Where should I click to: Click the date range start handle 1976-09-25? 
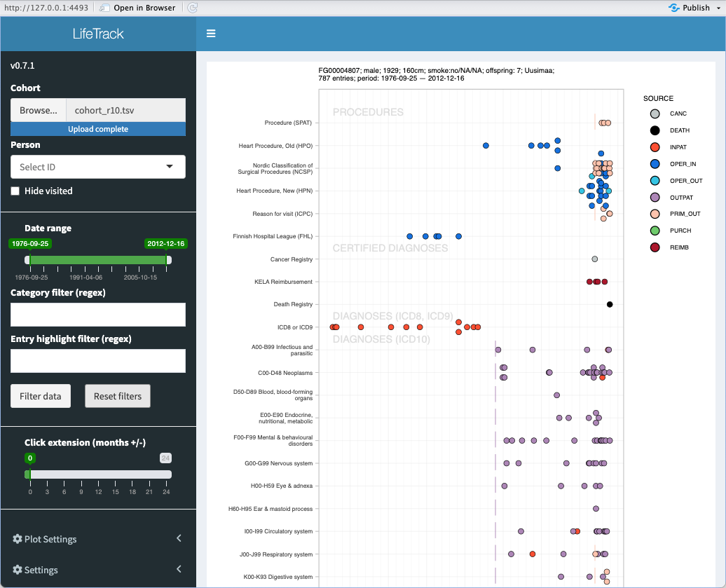click(29, 259)
